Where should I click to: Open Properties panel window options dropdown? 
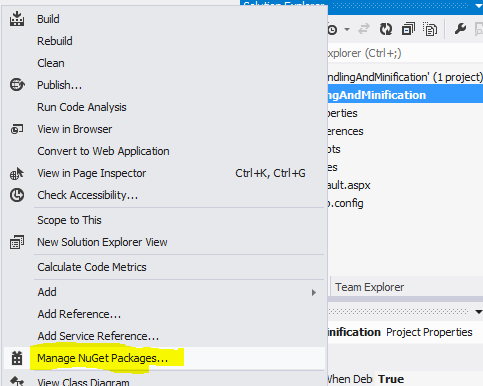(x=479, y=312)
